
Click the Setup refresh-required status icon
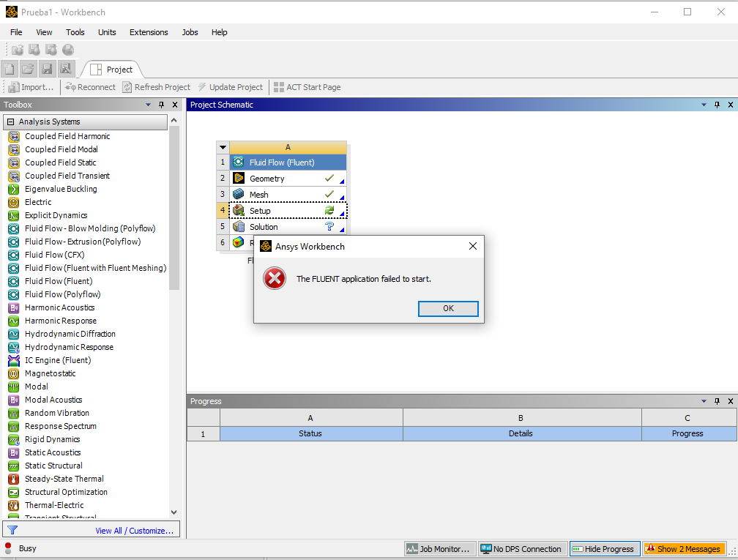pos(329,210)
